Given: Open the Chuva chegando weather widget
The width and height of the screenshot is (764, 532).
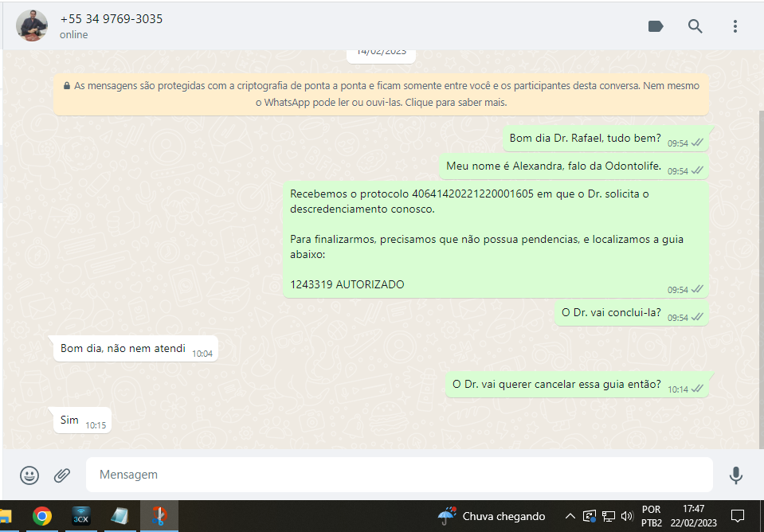Looking at the screenshot, I should 492,516.
